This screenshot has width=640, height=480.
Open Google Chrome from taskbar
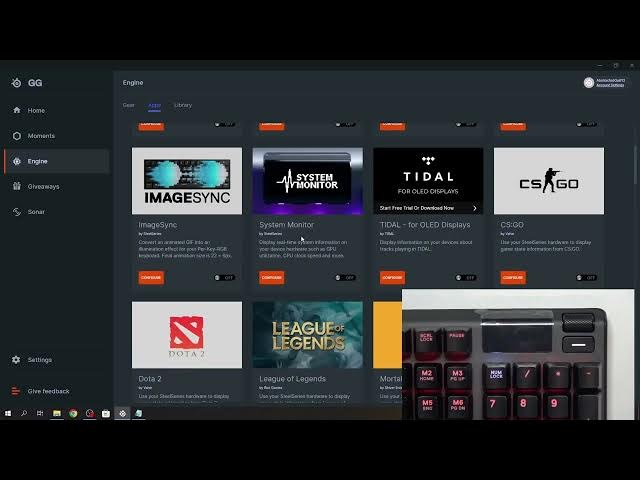[x=73, y=413]
